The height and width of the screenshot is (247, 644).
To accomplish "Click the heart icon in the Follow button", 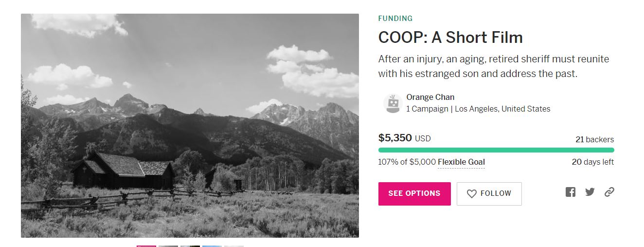I will point(471,194).
